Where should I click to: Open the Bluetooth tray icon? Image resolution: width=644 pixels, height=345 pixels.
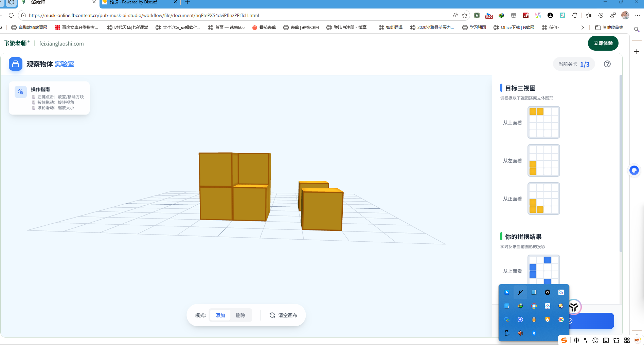pos(534,333)
